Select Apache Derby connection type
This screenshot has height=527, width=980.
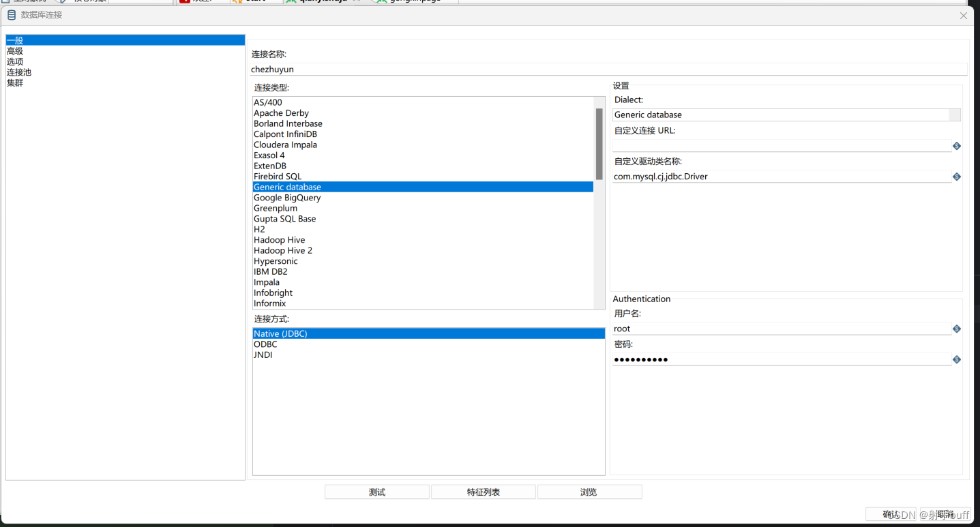423,113
